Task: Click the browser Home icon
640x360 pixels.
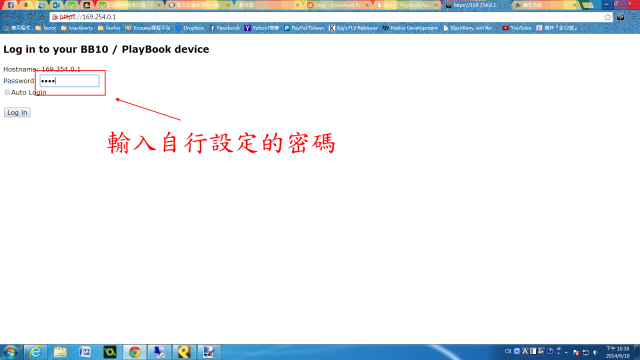Action: coord(42,17)
